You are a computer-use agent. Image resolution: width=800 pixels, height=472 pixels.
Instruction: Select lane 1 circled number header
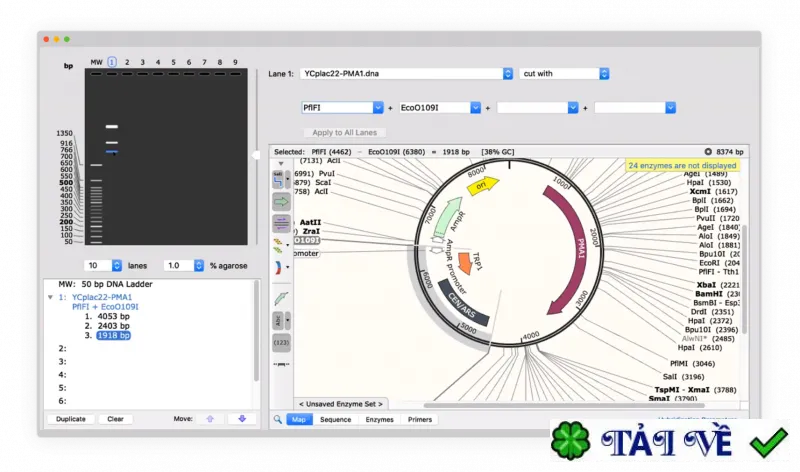(x=112, y=62)
